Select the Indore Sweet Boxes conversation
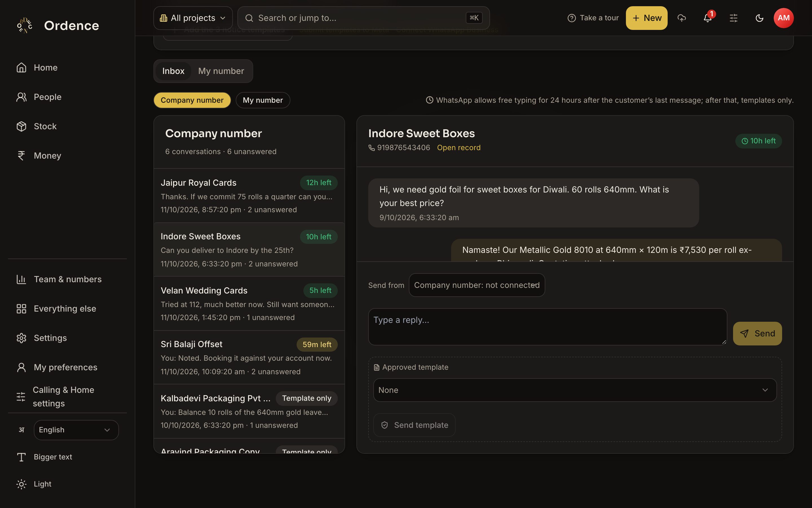812x508 pixels. 249,250
